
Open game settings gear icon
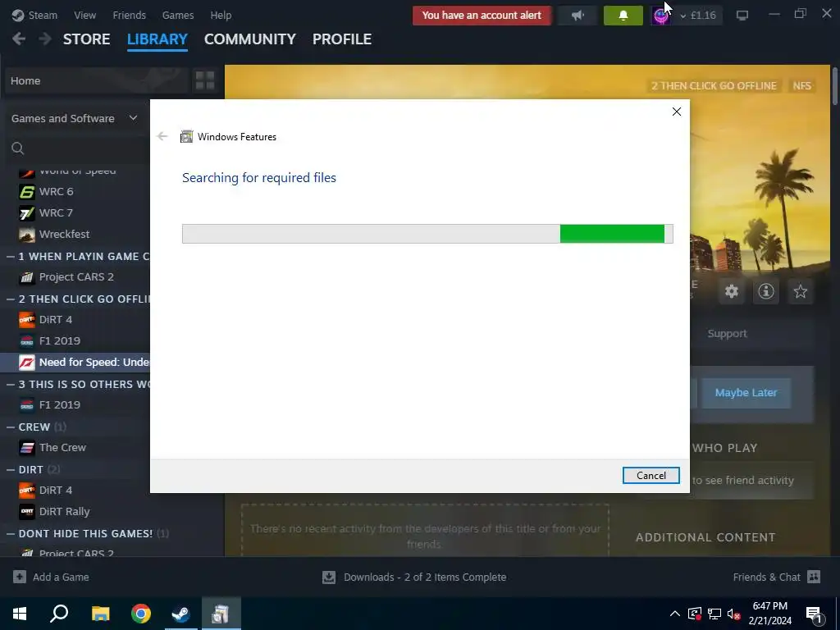tap(732, 291)
